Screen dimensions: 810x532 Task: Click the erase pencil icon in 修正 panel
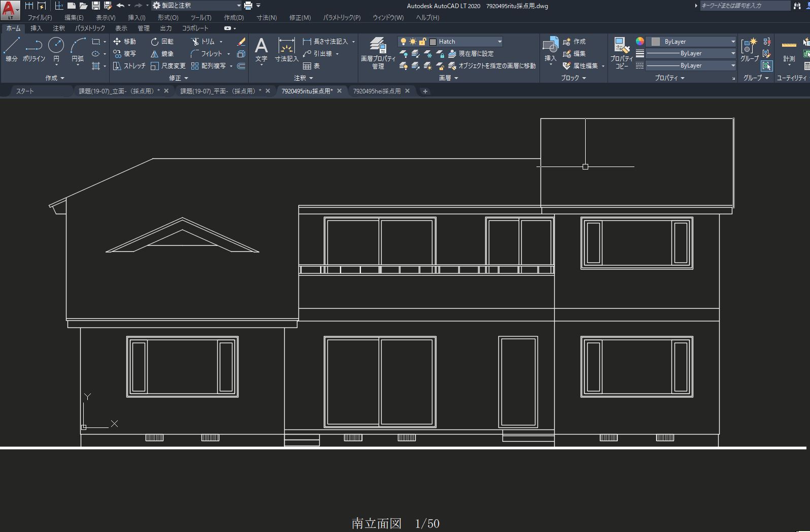coord(242,42)
